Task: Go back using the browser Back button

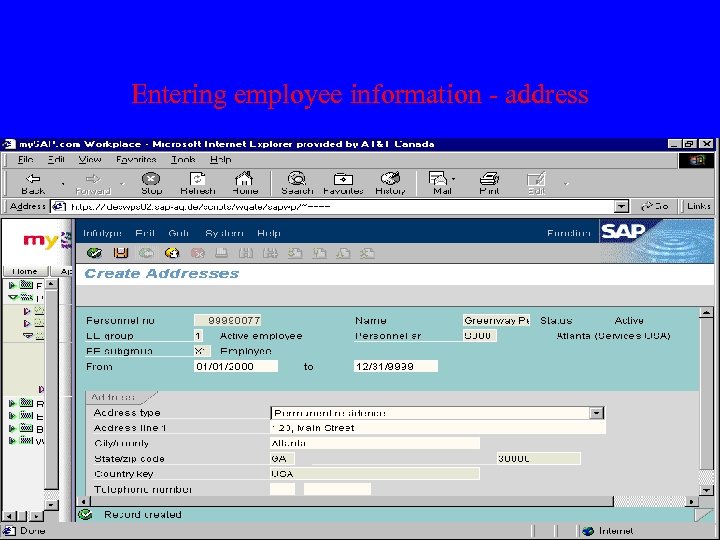Action: [x=33, y=184]
